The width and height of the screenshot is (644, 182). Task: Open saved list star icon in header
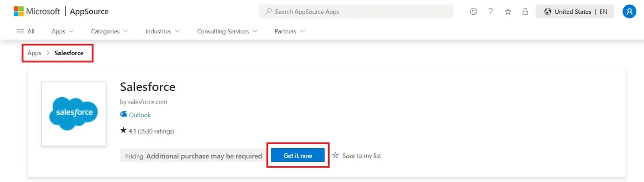tap(508, 12)
